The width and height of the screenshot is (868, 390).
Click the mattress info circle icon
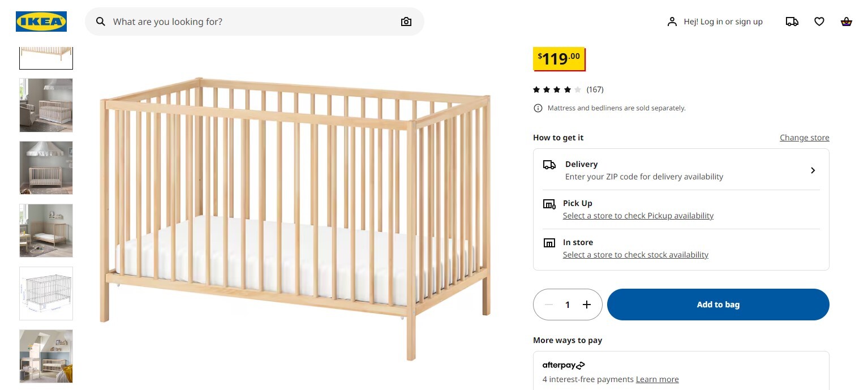click(x=538, y=108)
